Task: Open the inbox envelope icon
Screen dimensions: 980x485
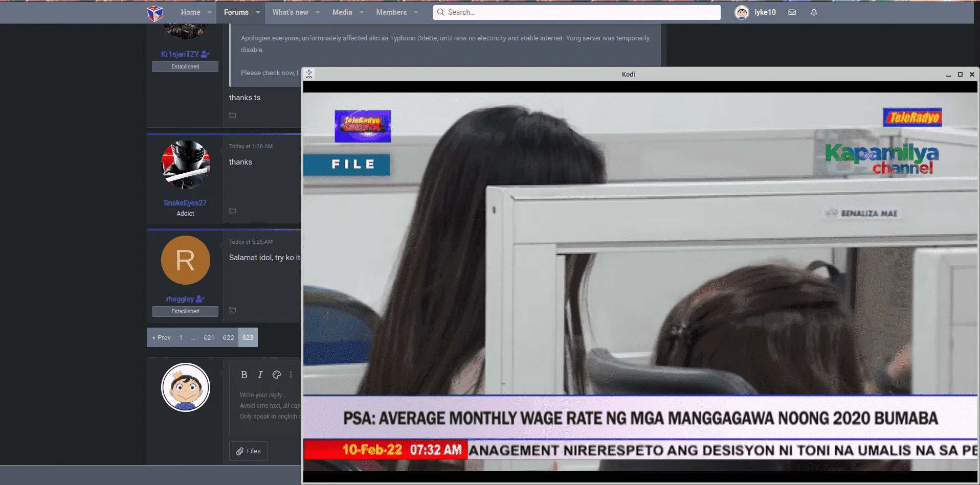Action: click(792, 12)
